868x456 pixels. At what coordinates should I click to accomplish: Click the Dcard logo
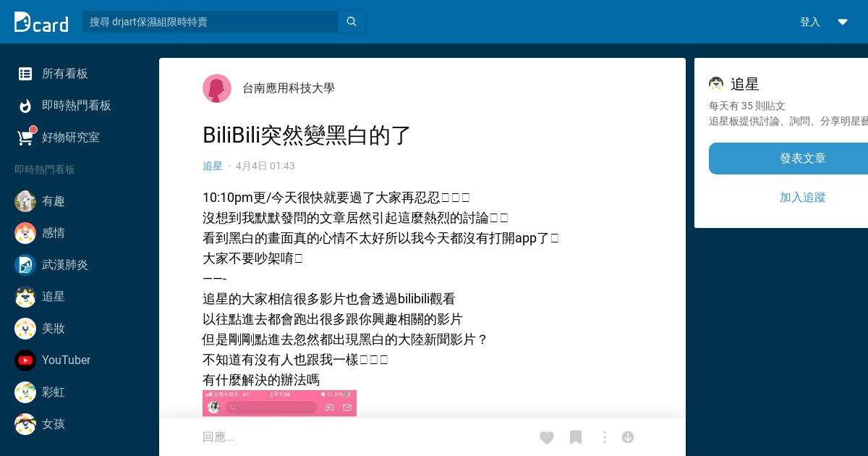click(41, 22)
